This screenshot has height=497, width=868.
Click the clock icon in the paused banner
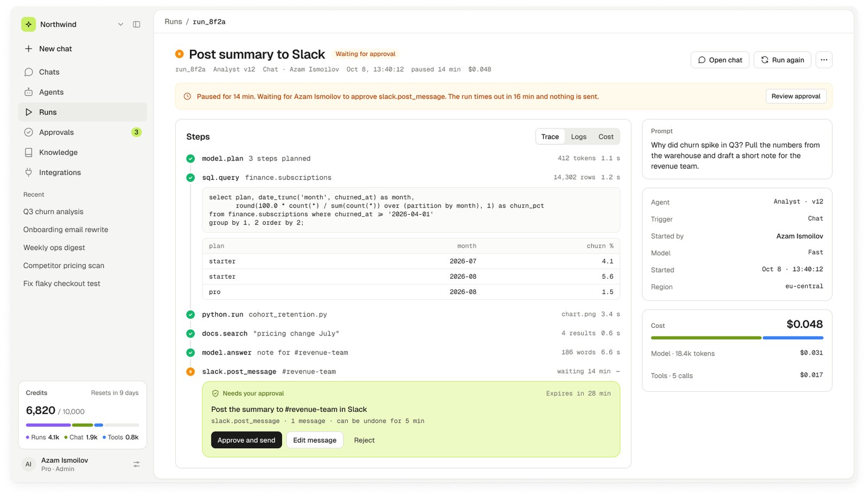pos(187,96)
